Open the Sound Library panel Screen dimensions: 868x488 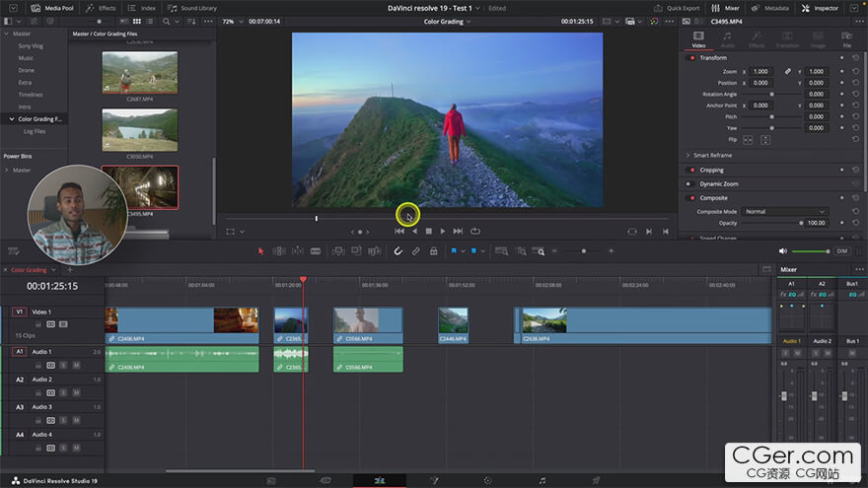pyautogui.click(x=192, y=8)
